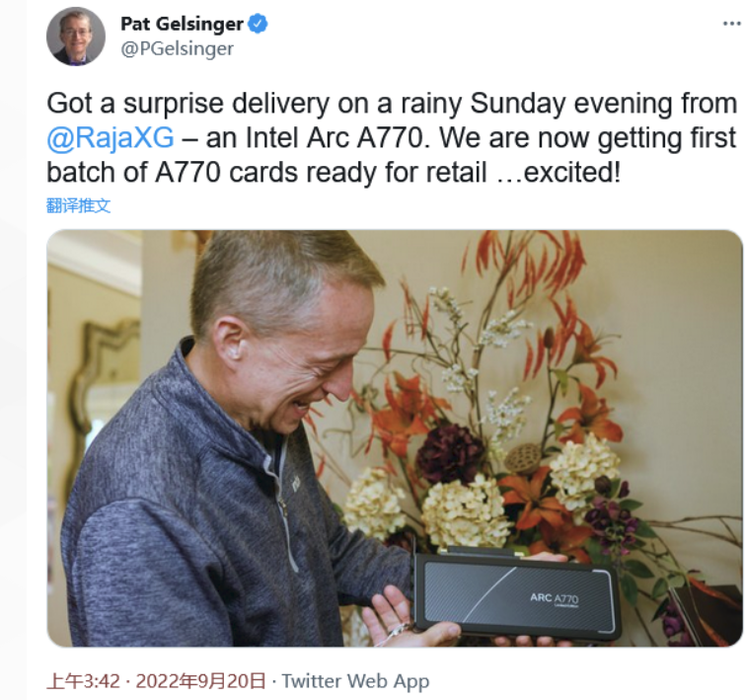Open the Twitter Web App source link
Viewport: 746px width, 700px height.
pos(355,681)
